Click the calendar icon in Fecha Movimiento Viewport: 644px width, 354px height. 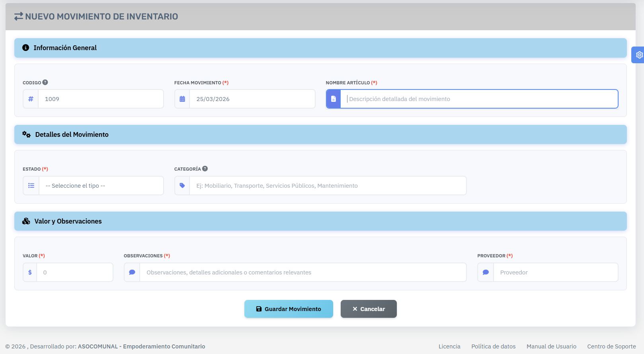(182, 99)
